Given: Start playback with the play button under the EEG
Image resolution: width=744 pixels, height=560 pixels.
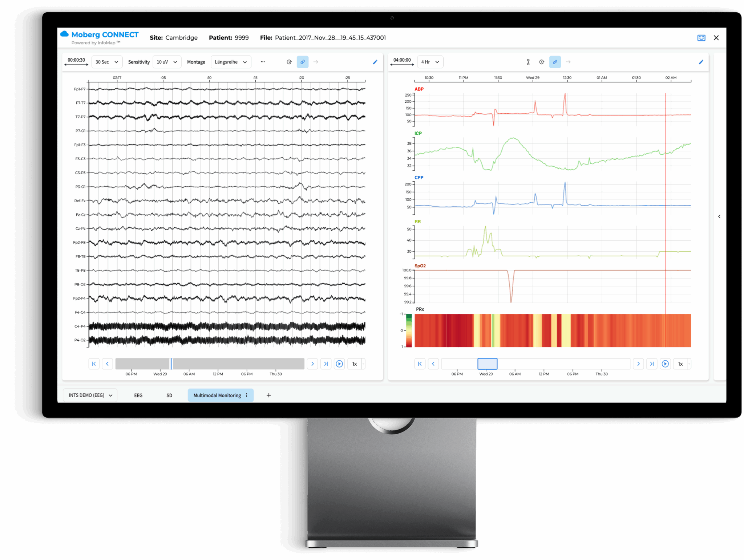Looking at the screenshot, I should point(339,364).
